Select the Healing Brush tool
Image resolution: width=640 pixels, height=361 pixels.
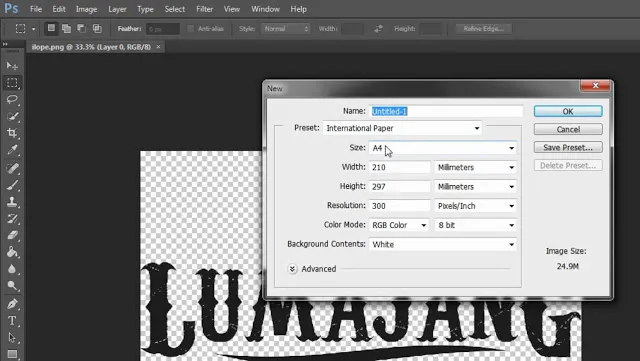tap(12, 168)
